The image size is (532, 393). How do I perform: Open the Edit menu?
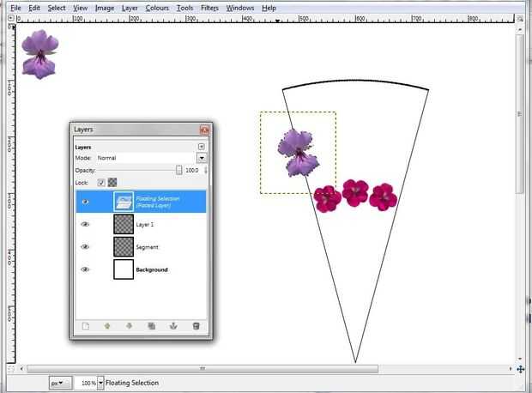34,8
